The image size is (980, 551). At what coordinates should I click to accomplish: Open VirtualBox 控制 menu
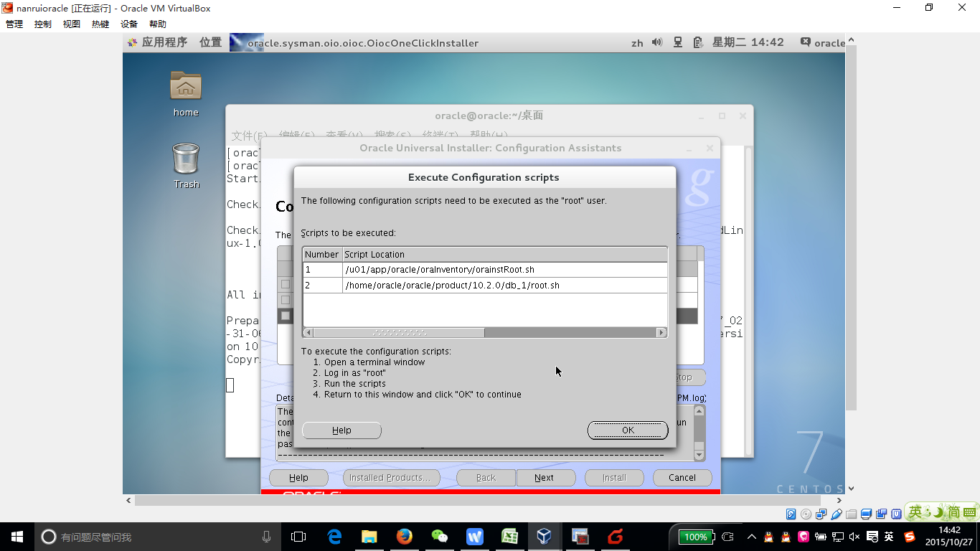(43, 24)
